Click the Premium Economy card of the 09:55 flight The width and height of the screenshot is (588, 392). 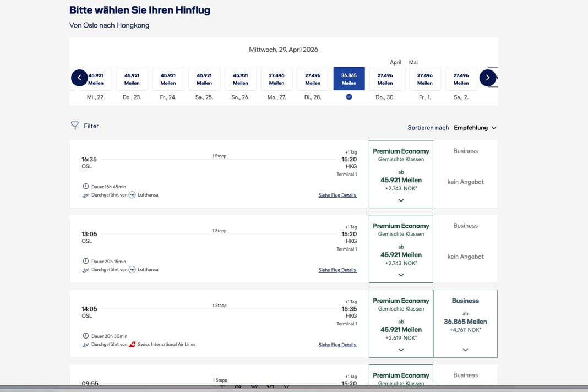click(x=401, y=375)
